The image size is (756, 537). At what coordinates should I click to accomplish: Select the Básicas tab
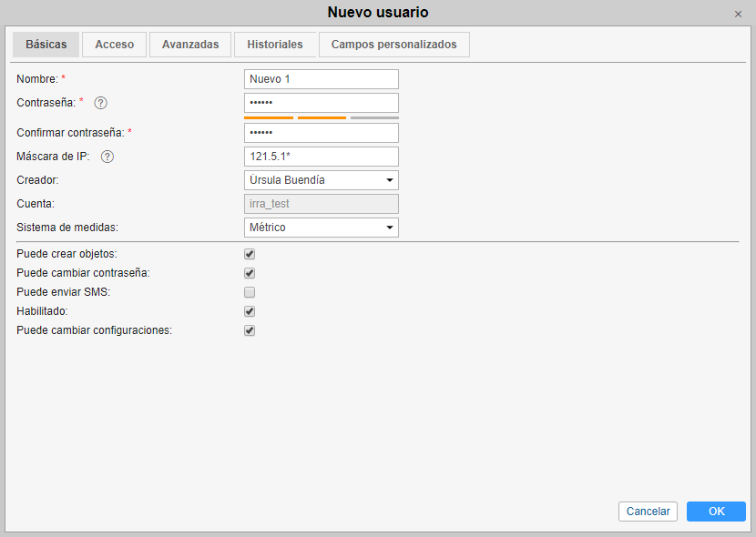pyautogui.click(x=46, y=45)
